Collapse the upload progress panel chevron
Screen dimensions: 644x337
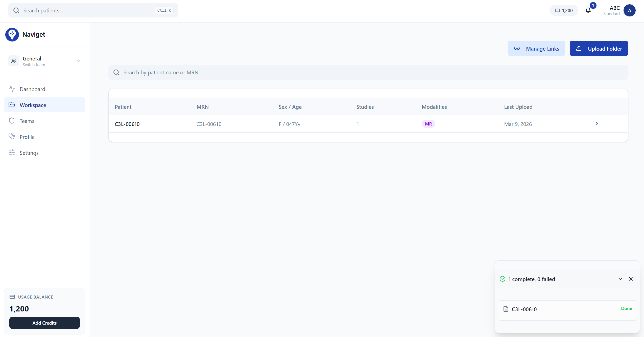coord(620,279)
